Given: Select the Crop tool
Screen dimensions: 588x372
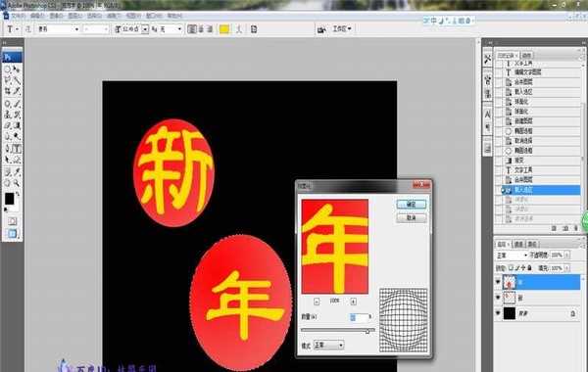Looking at the screenshot, I should pyautogui.click(x=8, y=91).
